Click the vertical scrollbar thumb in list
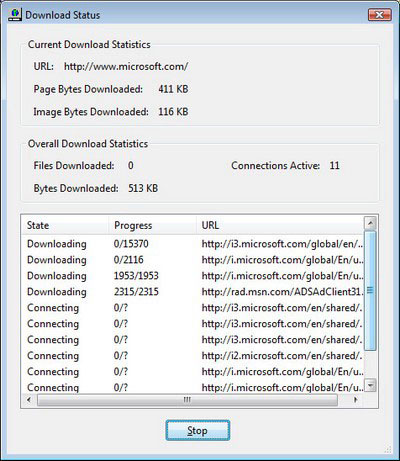400x461 pixels. (x=370, y=290)
